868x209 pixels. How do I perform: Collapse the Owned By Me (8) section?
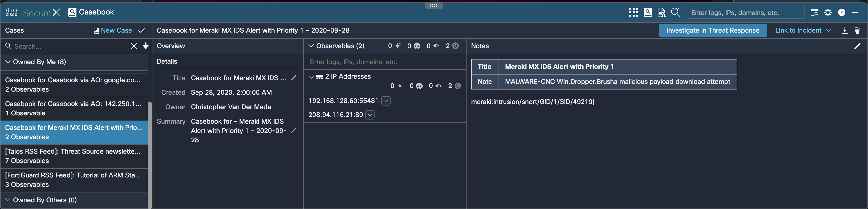tap(8, 62)
